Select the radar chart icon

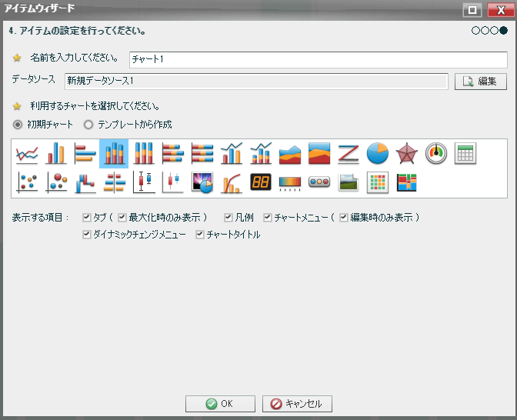406,154
